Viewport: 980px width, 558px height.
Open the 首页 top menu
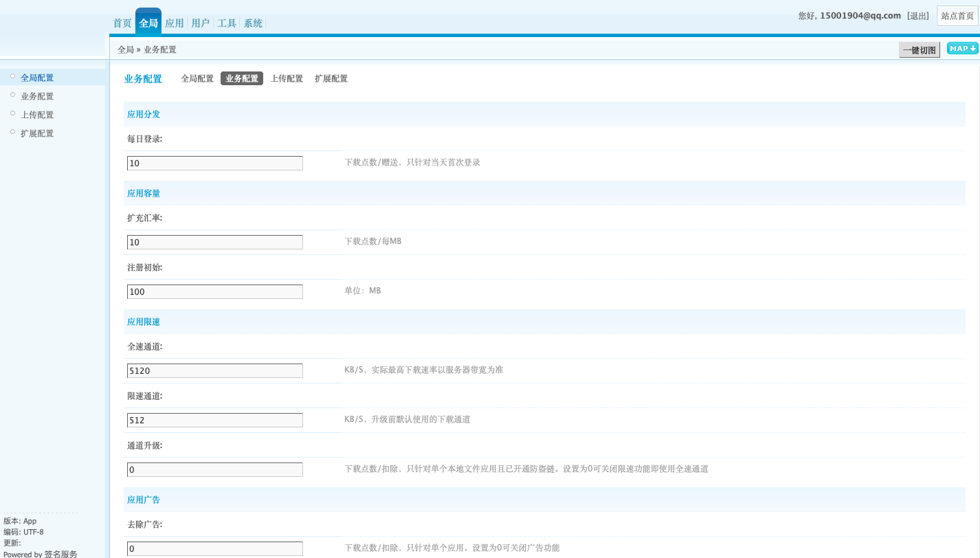pos(122,23)
